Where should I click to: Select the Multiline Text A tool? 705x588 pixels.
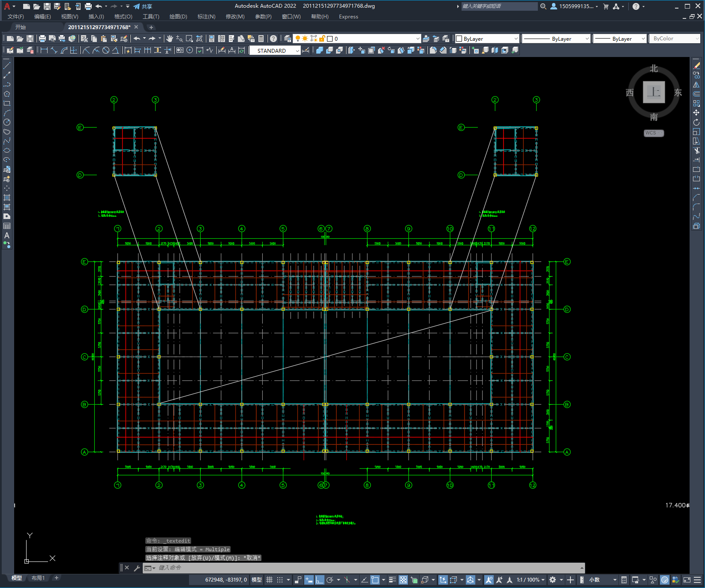[7, 235]
